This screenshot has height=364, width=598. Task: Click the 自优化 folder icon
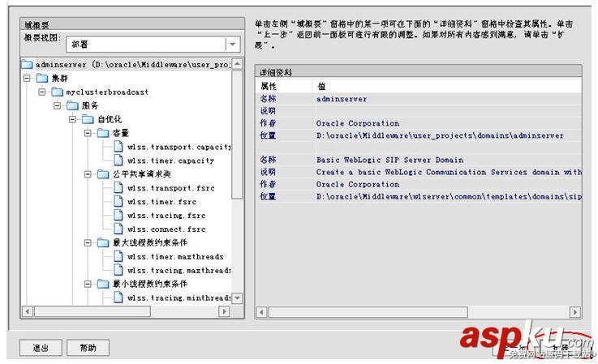pos(88,119)
